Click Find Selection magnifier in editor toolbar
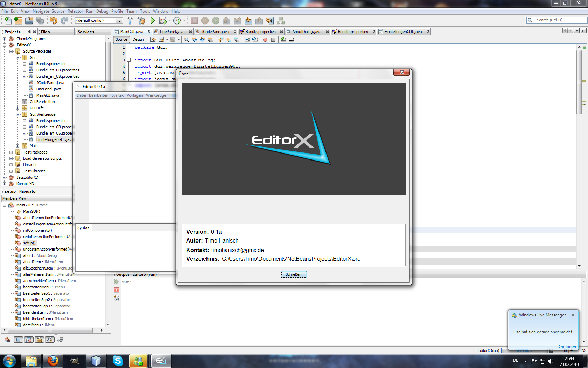 tap(187, 40)
